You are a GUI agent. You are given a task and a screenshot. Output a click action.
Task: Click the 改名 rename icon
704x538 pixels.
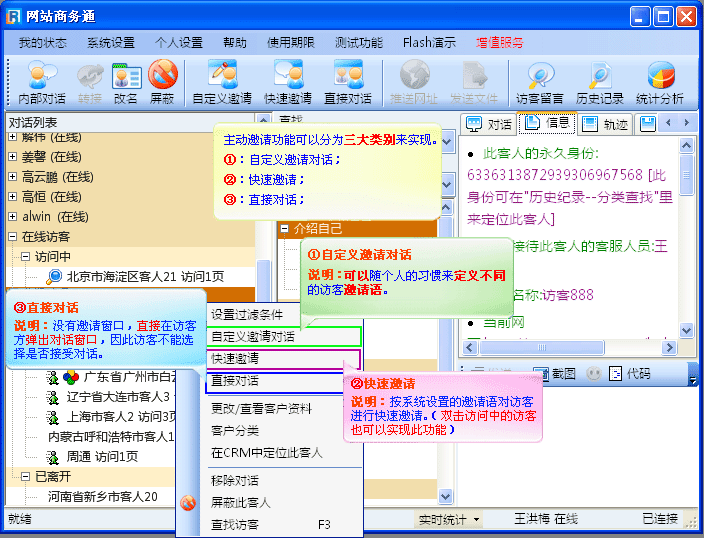click(x=126, y=83)
